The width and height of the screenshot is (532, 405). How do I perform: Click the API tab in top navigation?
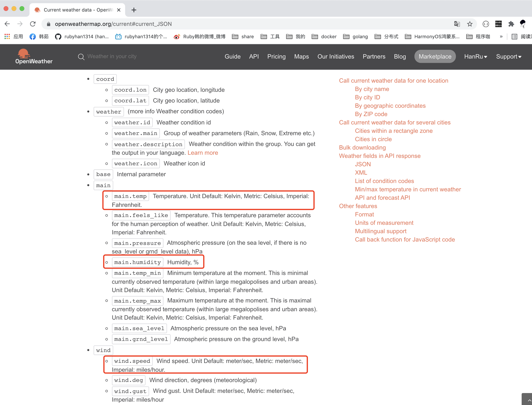pyautogui.click(x=254, y=56)
